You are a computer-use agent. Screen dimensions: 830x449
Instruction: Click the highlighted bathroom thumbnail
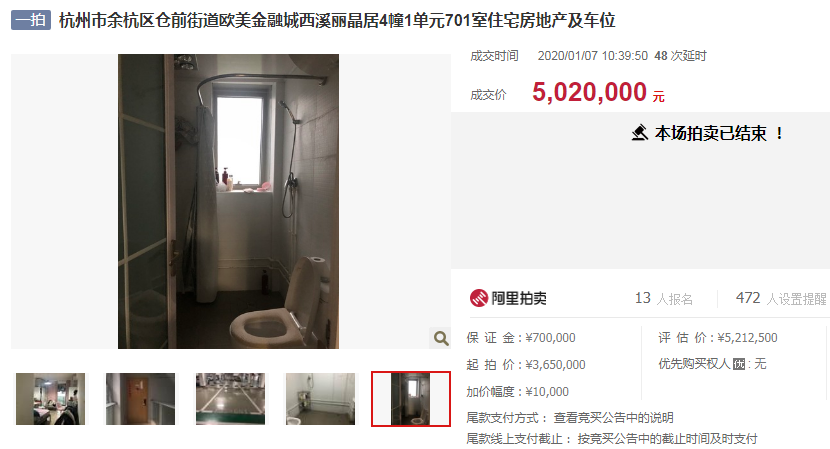[x=411, y=399]
